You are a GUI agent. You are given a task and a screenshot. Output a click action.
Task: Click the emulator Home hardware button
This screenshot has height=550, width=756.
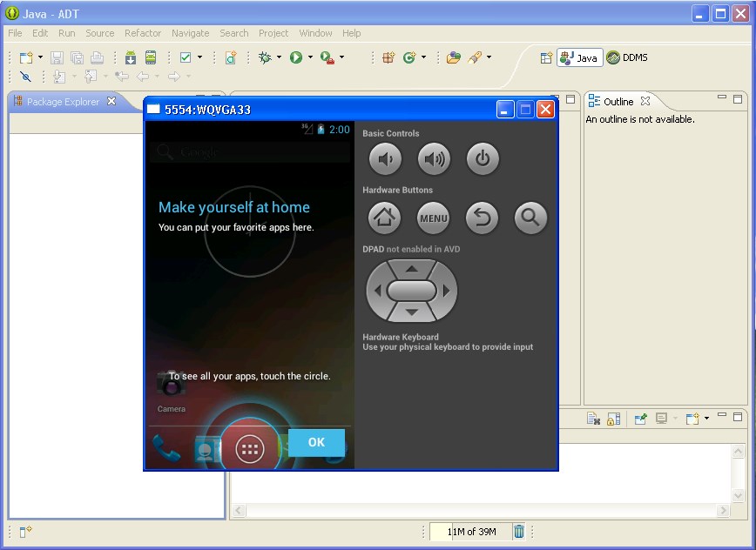[x=384, y=218]
